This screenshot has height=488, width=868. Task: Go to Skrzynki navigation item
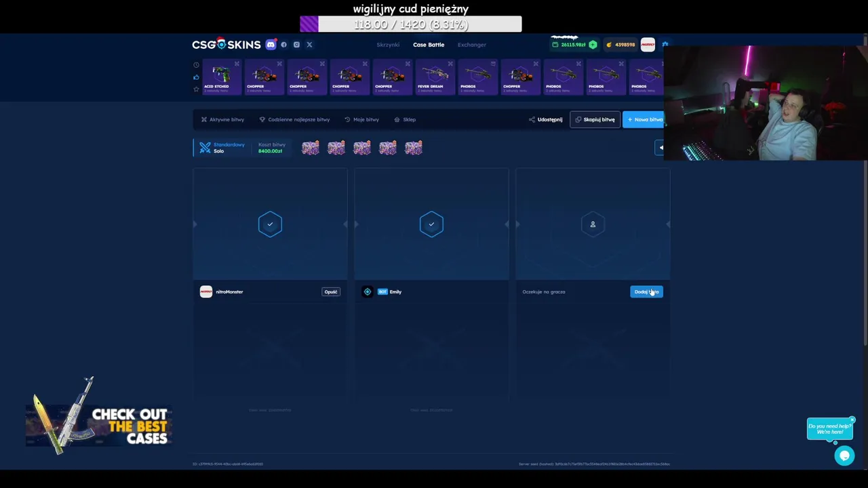[388, 45]
